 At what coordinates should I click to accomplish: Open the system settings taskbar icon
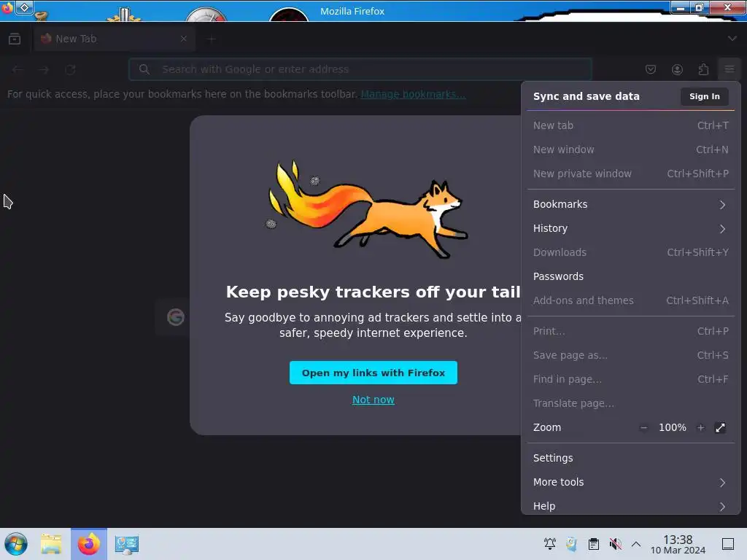click(x=126, y=544)
